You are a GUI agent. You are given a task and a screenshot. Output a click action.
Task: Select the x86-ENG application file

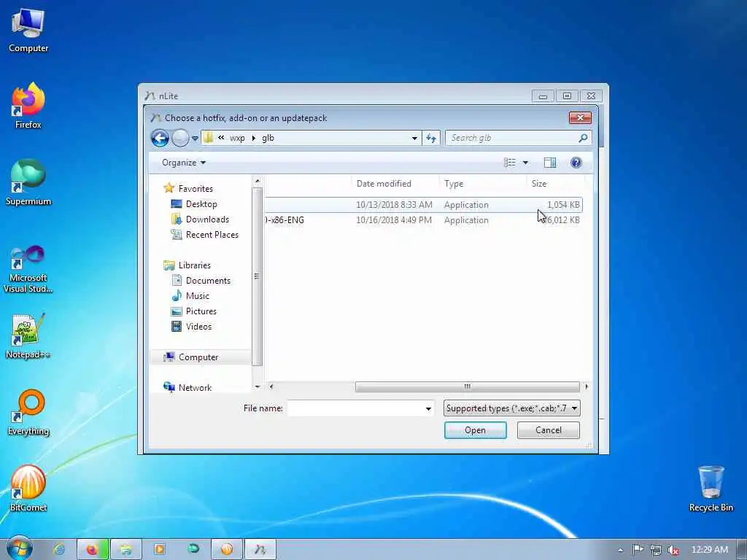pos(423,220)
